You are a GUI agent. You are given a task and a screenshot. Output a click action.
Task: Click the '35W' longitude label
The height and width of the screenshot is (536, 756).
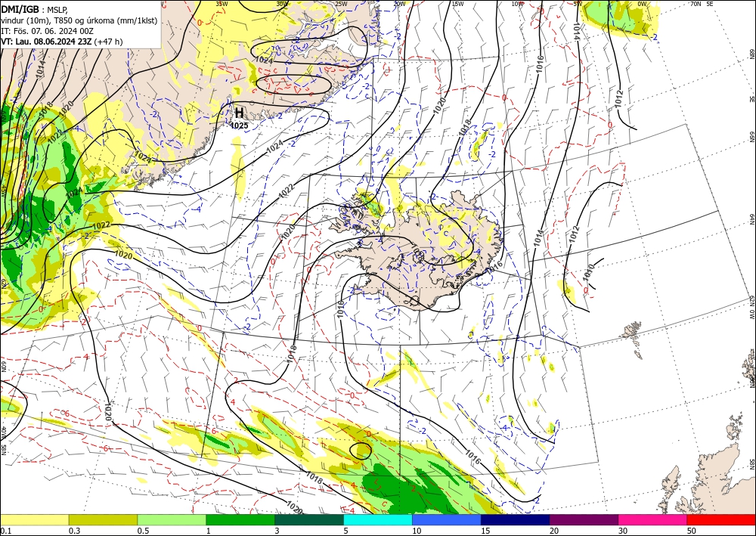(222, 4)
